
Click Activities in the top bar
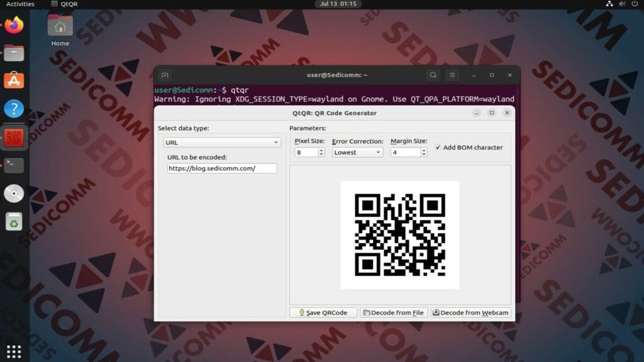click(20, 4)
